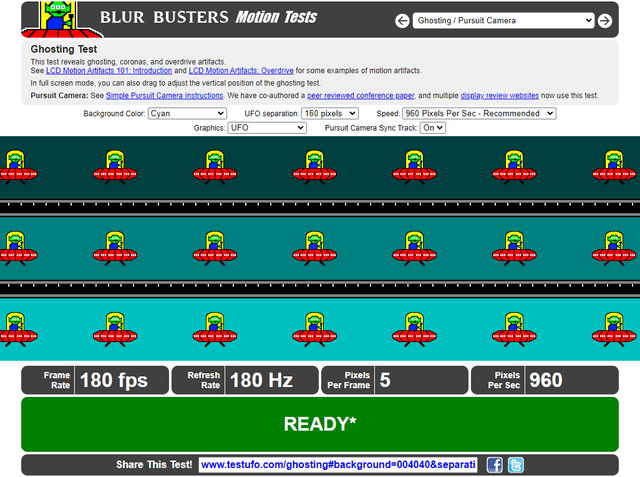Viewport: 640px width, 477px height.
Task: Open LCD Motion Artifacts: Overdrive link
Action: [x=241, y=71]
